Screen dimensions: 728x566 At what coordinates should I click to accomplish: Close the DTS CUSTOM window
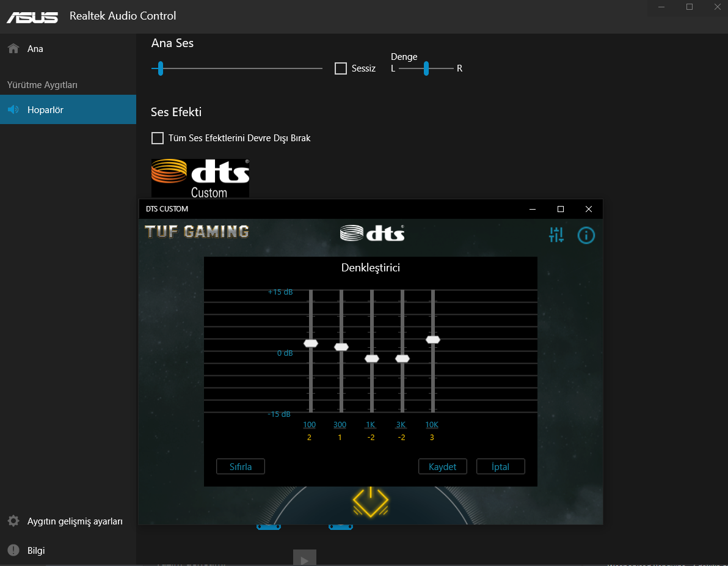(x=589, y=209)
